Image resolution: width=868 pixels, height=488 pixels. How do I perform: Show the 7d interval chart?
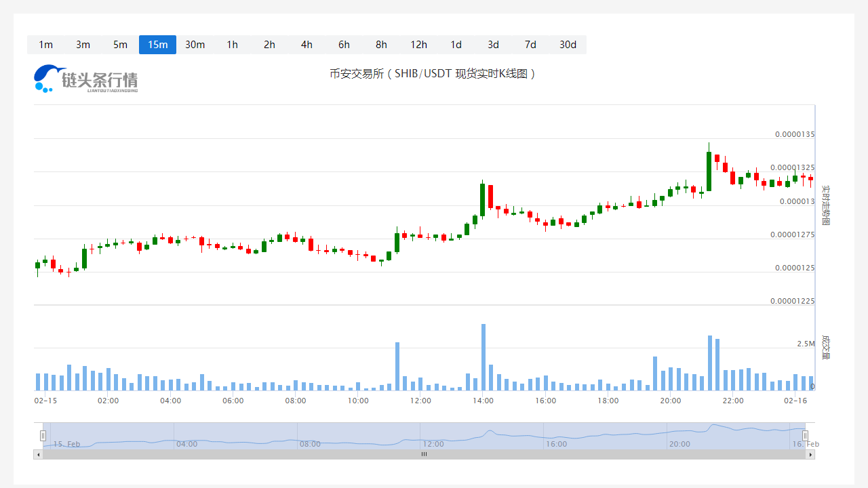pyautogui.click(x=530, y=45)
